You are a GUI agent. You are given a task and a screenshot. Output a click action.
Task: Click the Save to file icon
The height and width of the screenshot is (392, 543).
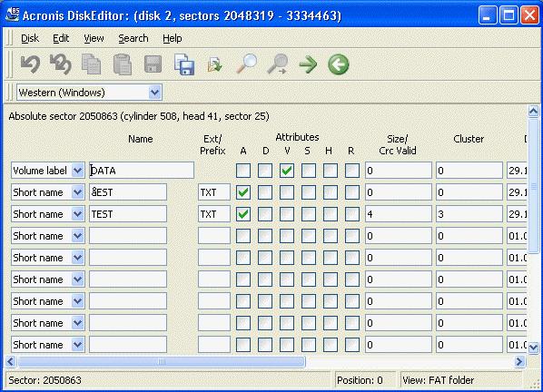pos(184,64)
